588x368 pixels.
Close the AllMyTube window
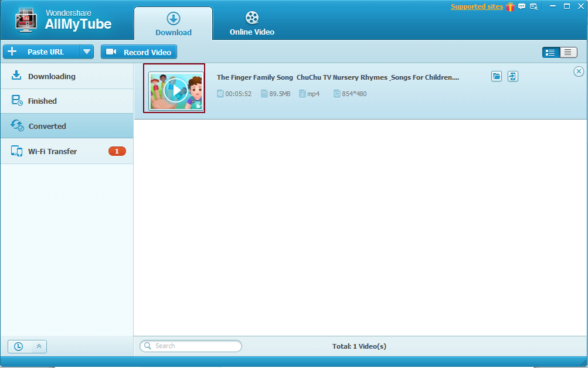click(x=581, y=6)
